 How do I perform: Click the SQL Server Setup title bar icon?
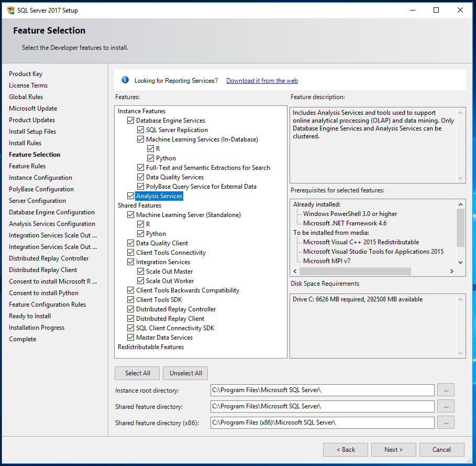tap(10, 10)
